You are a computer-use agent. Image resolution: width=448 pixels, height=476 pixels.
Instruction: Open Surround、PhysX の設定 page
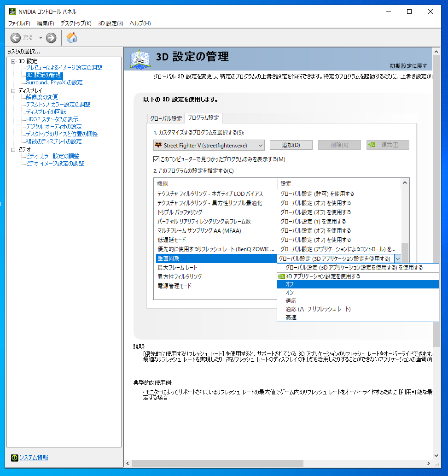[54, 82]
